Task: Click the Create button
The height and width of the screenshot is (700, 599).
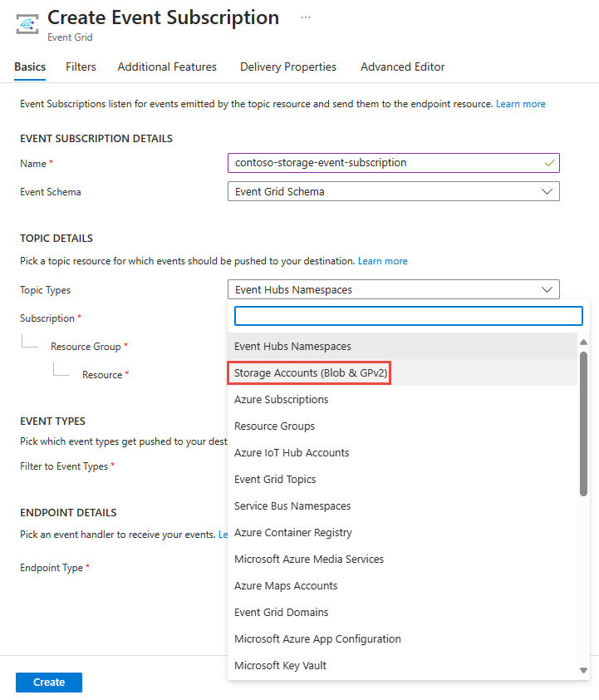Action: (x=48, y=682)
